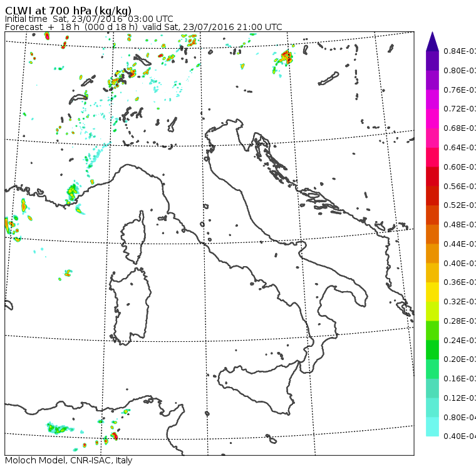Pick the red-orange band between 0.48E-03 and 0.52E-03

(x=432, y=215)
